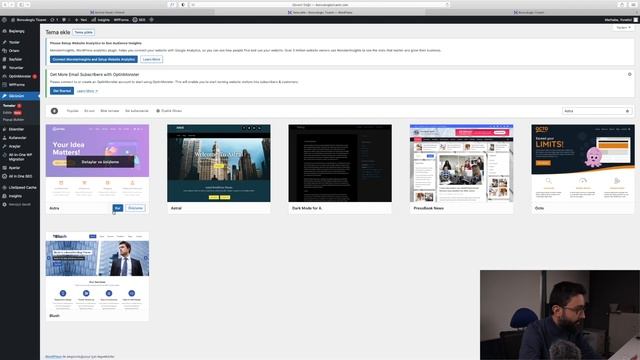Open the Popup Builder submenu item
Screen dimensions: 640x360
[13, 120]
